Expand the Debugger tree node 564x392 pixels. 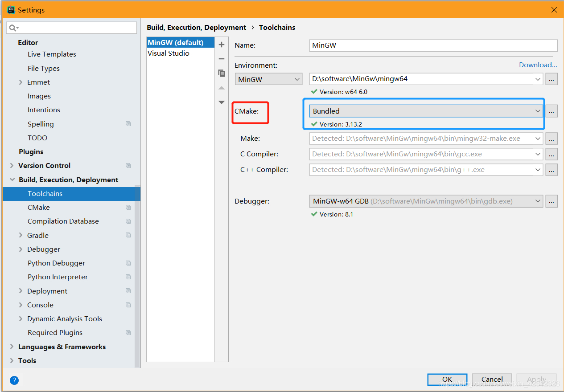[x=21, y=249]
